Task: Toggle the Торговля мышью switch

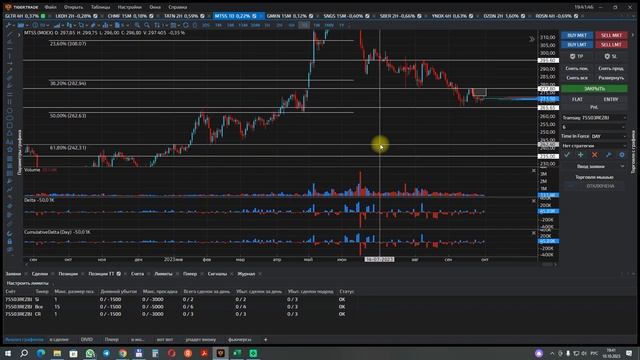Action: (594, 186)
